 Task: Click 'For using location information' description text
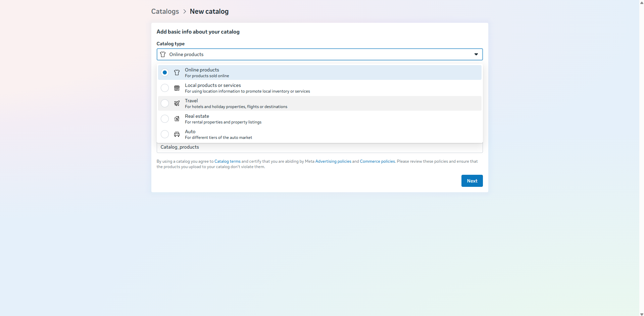247,91
